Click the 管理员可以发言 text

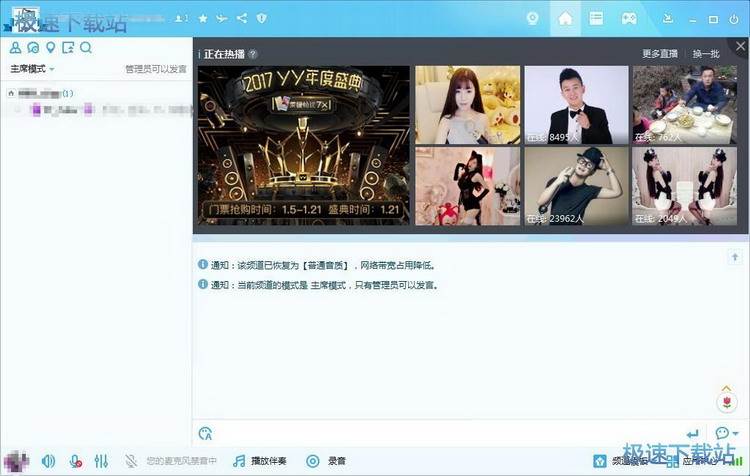[156, 69]
